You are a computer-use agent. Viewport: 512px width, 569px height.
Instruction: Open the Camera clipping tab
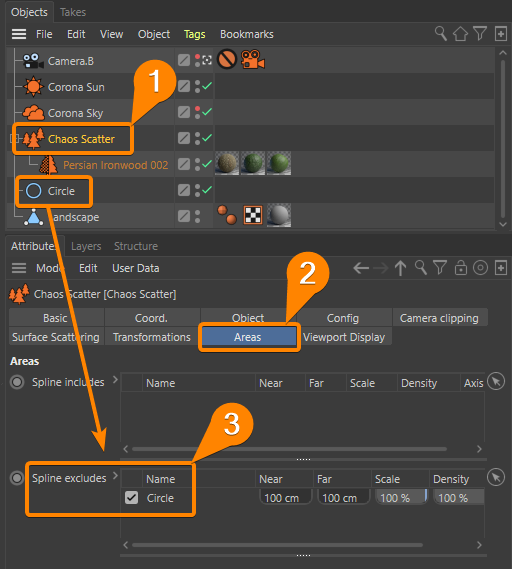pyautogui.click(x=439, y=318)
